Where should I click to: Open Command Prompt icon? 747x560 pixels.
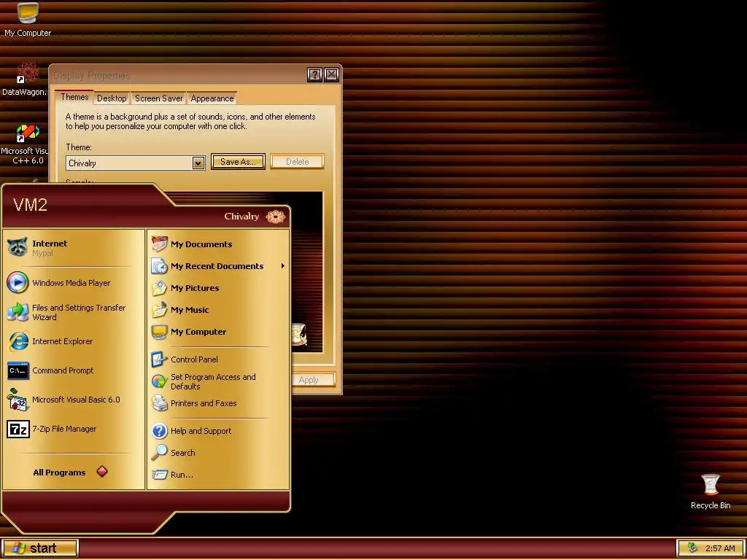click(18, 370)
